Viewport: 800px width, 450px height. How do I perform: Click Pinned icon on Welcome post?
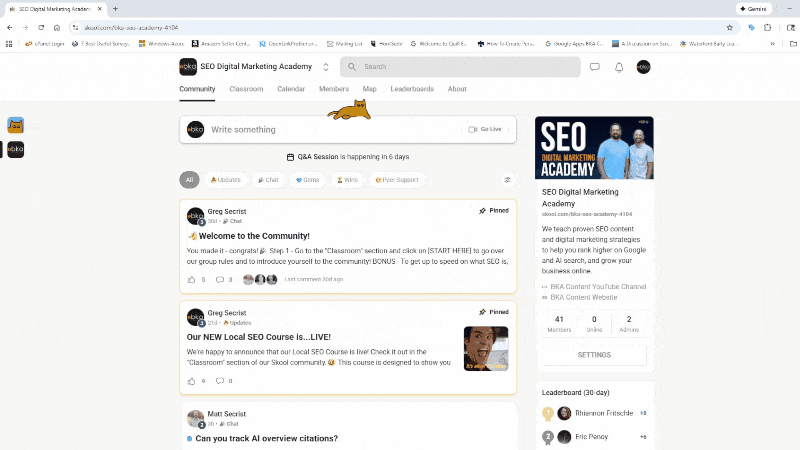point(482,211)
